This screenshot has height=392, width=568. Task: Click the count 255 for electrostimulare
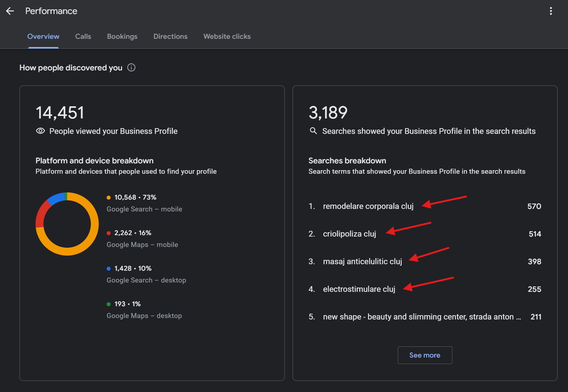(x=535, y=289)
